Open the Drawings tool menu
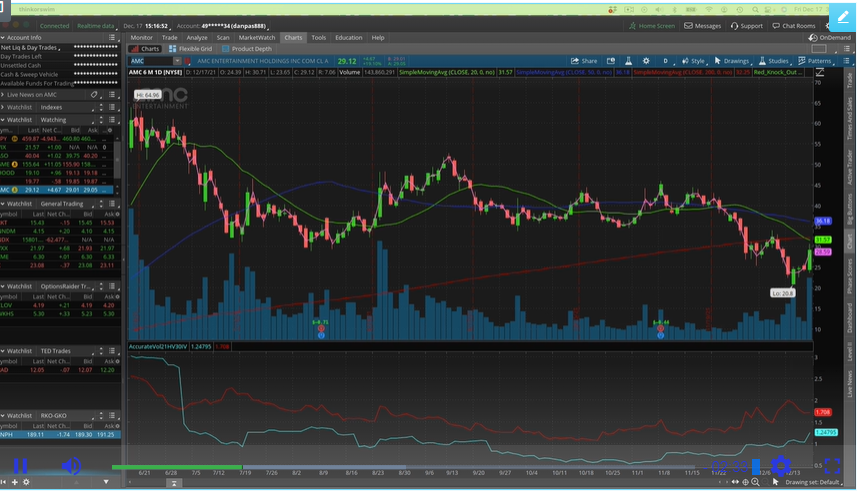The image size is (857, 492). (x=731, y=61)
